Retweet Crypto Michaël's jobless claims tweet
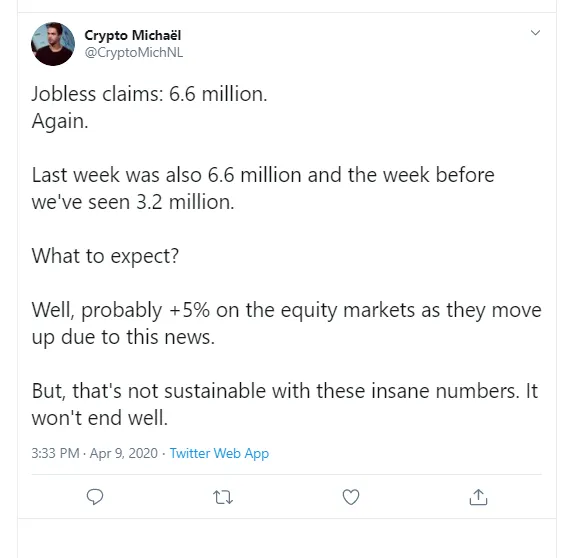Screen dimensions: 572x558 223,497
